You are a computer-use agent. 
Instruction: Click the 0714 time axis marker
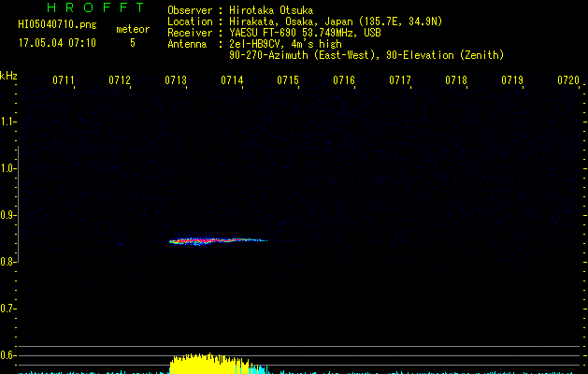tap(232, 80)
